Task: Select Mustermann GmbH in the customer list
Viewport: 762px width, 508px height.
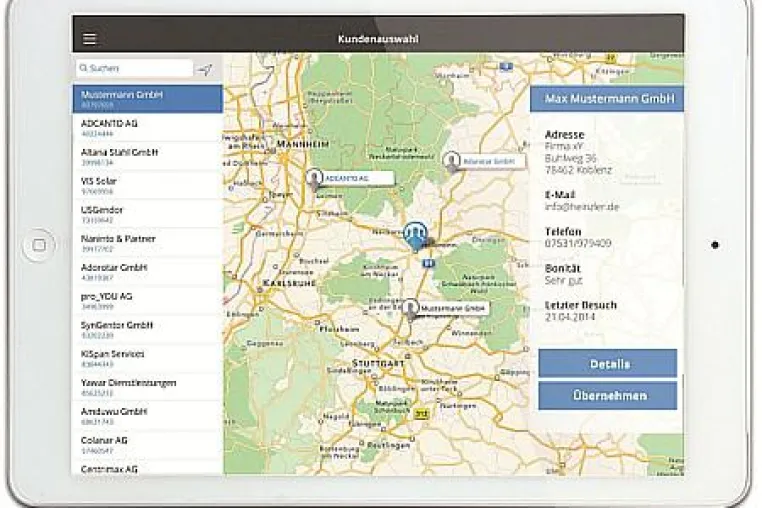Action: [x=148, y=99]
